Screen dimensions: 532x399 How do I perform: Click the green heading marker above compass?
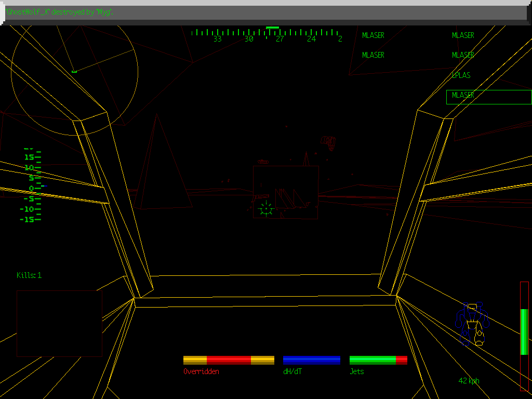click(272, 28)
